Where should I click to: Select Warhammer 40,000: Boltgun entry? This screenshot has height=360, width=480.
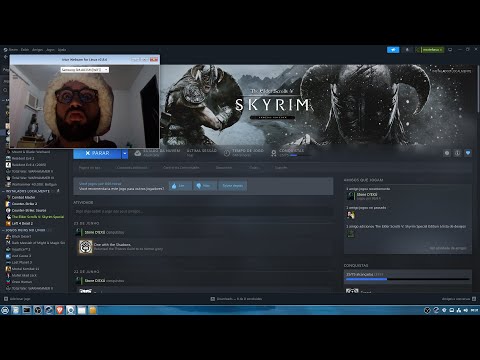tap(34, 185)
